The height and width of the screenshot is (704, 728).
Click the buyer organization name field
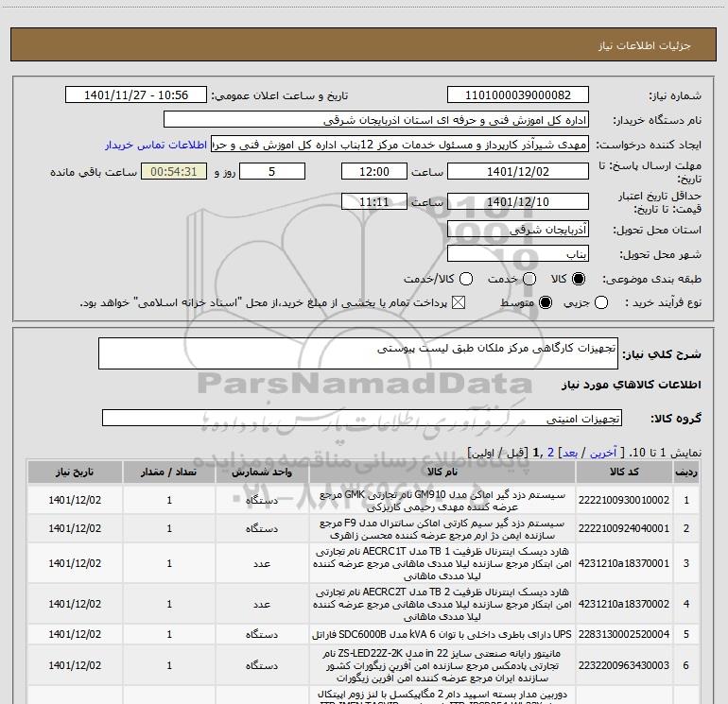pyautogui.click(x=376, y=120)
